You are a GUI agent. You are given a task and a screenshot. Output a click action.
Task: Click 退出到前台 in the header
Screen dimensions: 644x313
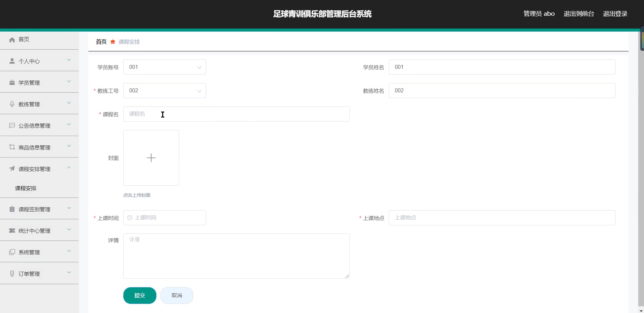pos(579,14)
